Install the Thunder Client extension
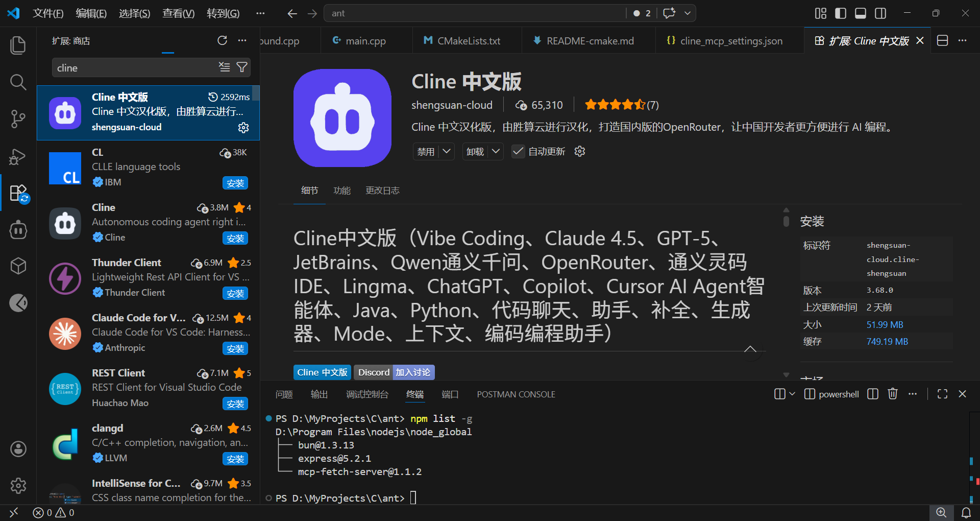 click(x=235, y=293)
